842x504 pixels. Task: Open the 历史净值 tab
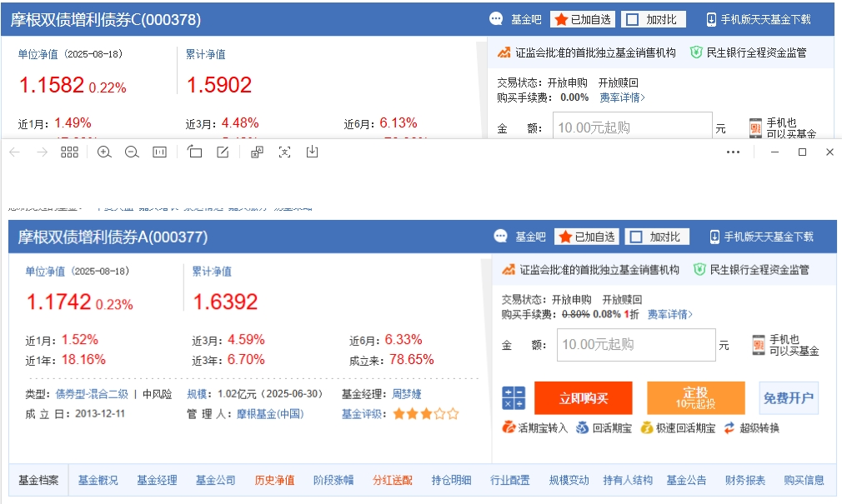pyautogui.click(x=274, y=480)
